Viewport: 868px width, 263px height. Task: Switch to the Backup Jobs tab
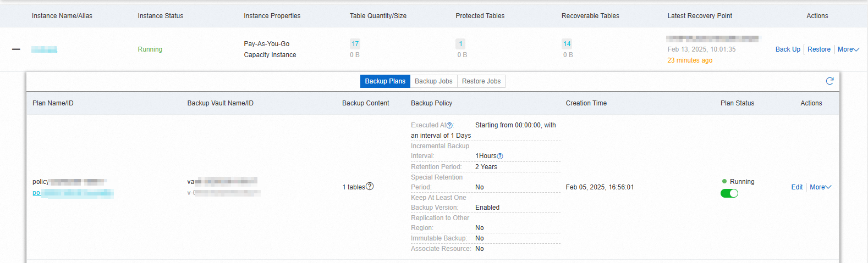[x=433, y=81]
